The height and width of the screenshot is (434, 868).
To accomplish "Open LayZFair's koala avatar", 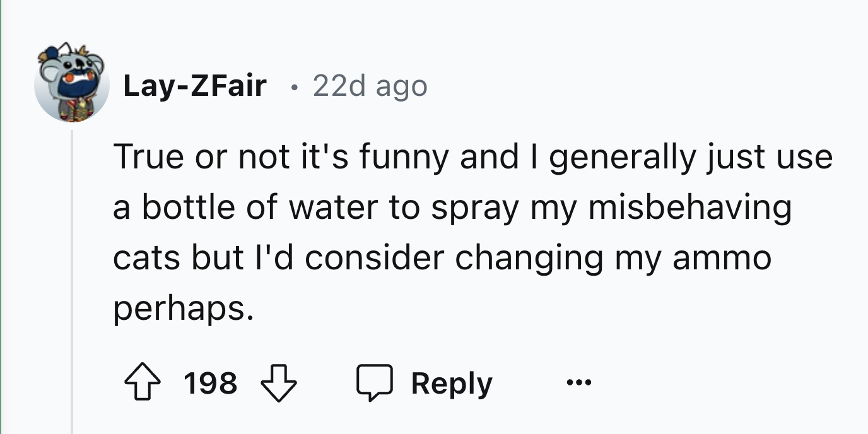I will pos(72,83).
